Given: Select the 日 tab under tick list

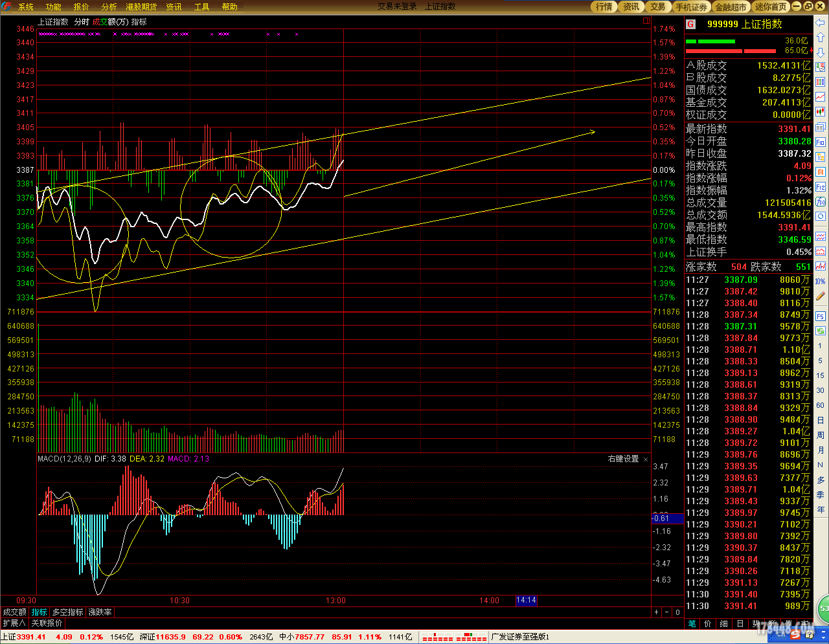Looking at the screenshot, I should (x=740, y=623).
